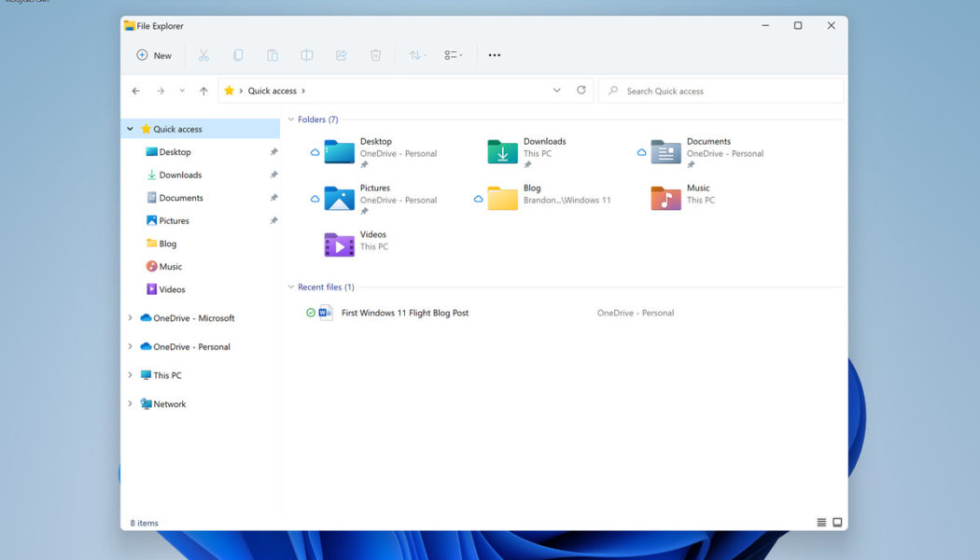
Task: Click the Back navigation arrow
Action: pos(135,90)
